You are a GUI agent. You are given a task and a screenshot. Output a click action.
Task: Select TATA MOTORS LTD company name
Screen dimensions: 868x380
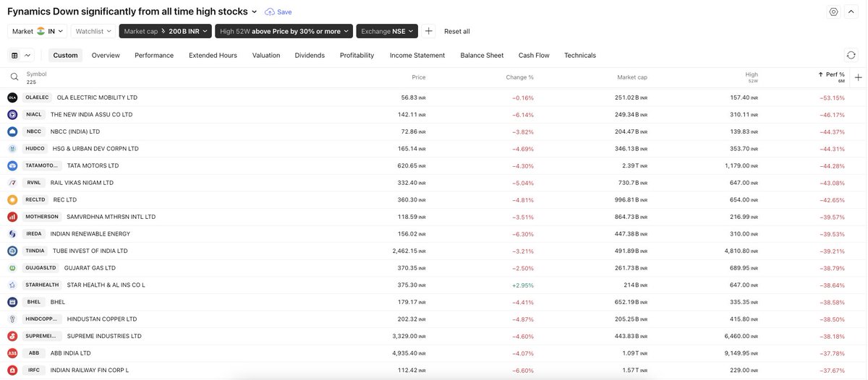[x=93, y=165]
